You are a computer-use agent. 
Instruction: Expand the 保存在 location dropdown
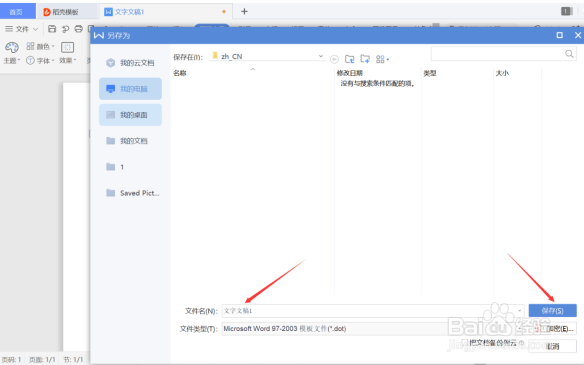pyautogui.click(x=320, y=56)
